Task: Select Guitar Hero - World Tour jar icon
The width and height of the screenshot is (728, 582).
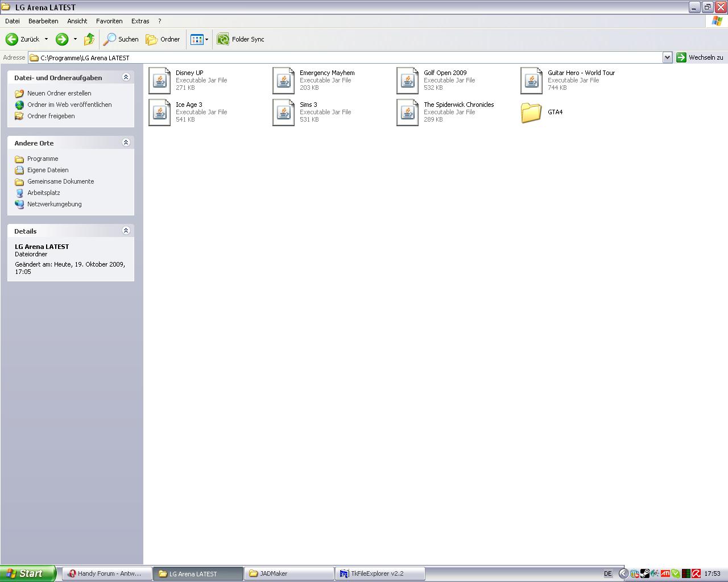Action: point(532,80)
